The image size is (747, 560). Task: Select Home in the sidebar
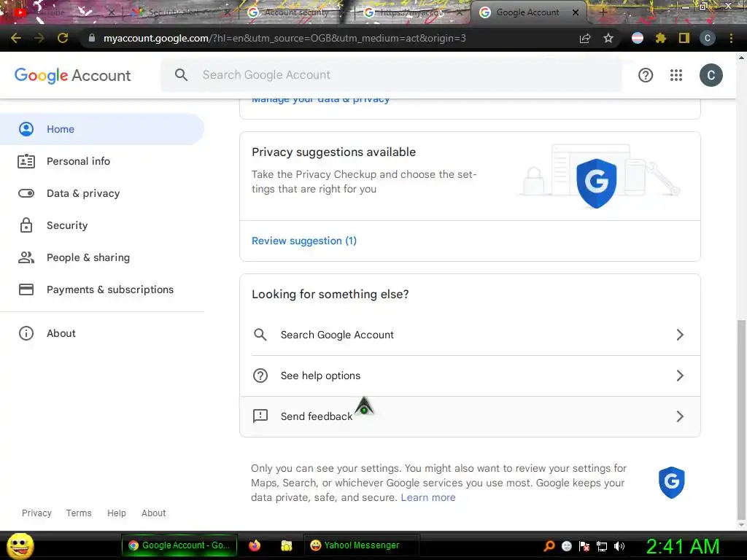click(102, 129)
